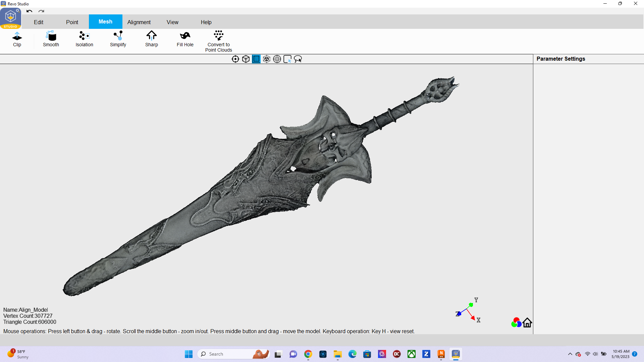Open Task View on the taskbar
This screenshot has width=644, height=362.
coord(278,354)
